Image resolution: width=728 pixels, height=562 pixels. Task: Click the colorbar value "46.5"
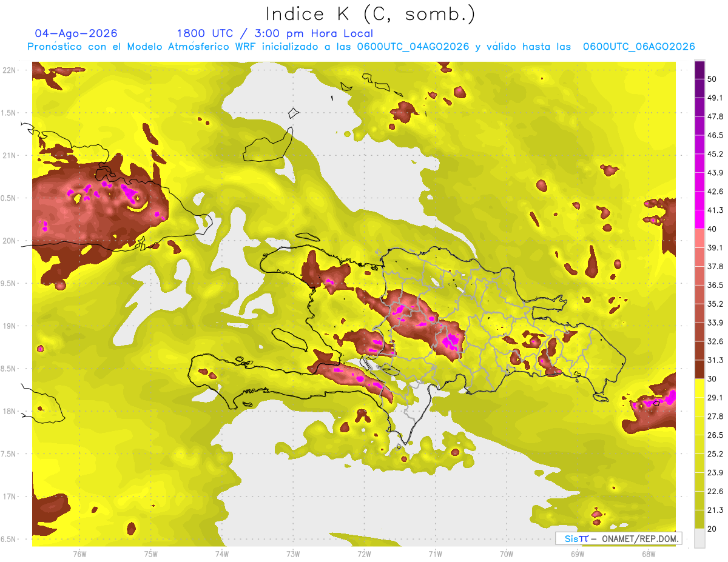(715, 135)
